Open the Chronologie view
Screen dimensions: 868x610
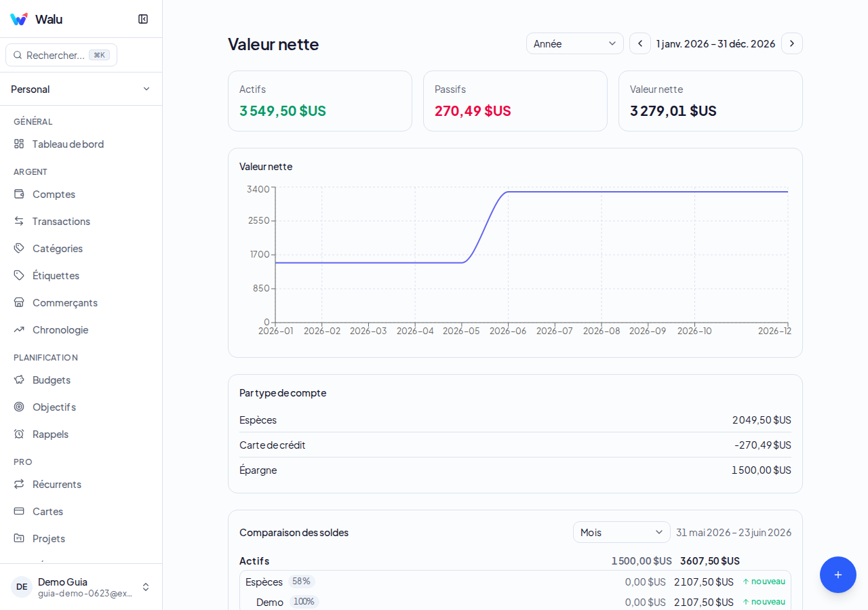point(81,329)
